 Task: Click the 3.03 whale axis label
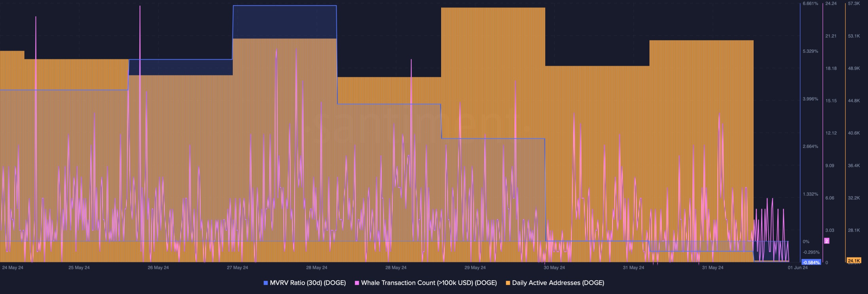830,230
